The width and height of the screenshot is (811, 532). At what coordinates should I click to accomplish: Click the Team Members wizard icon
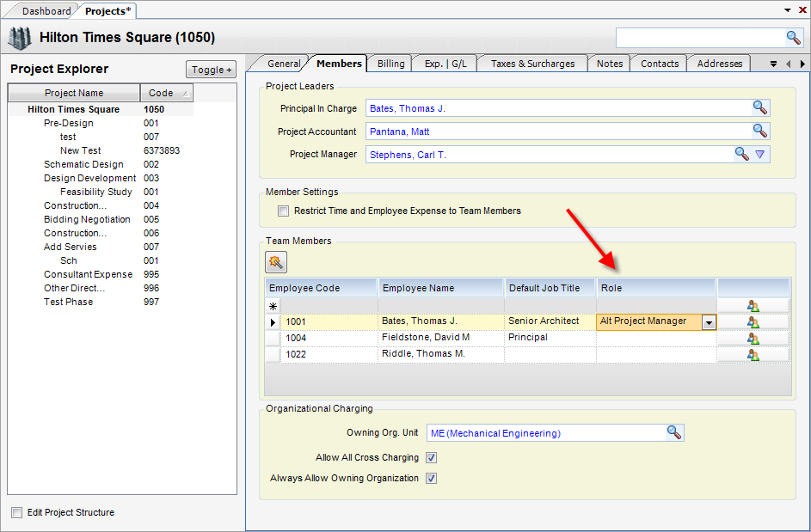(276, 262)
